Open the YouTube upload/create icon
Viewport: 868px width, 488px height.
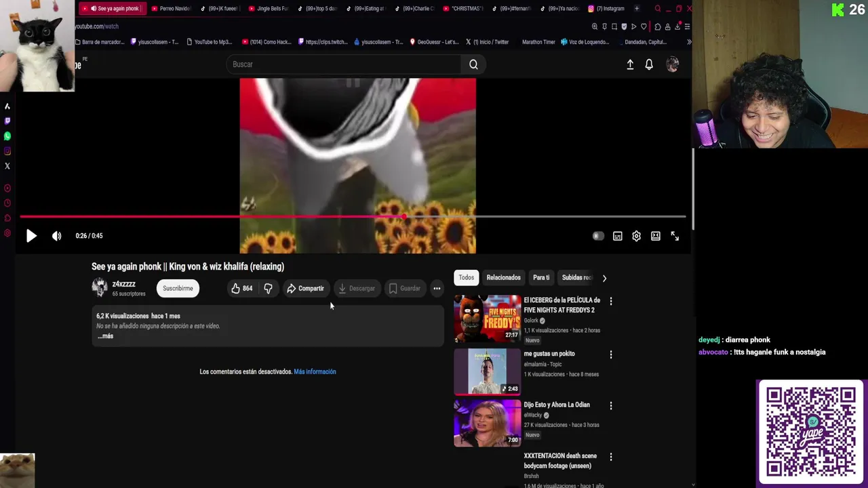pyautogui.click(x=630, y=64)
